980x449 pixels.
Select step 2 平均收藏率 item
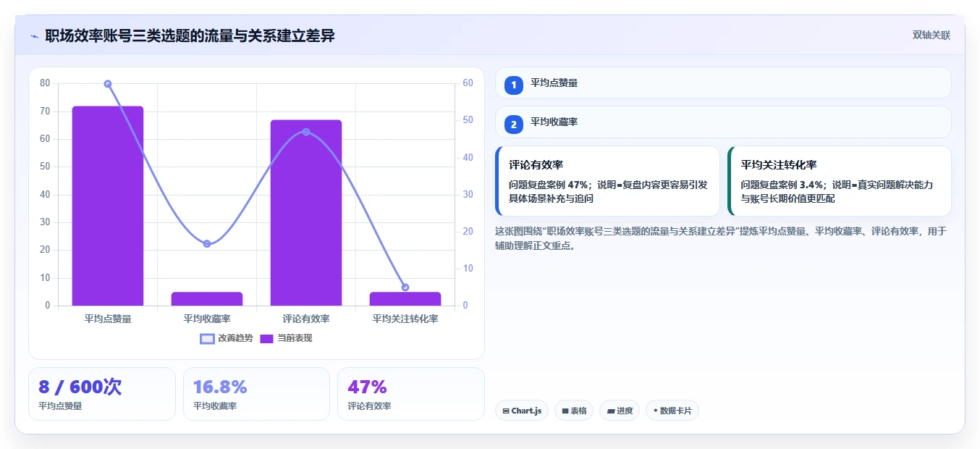723,122
